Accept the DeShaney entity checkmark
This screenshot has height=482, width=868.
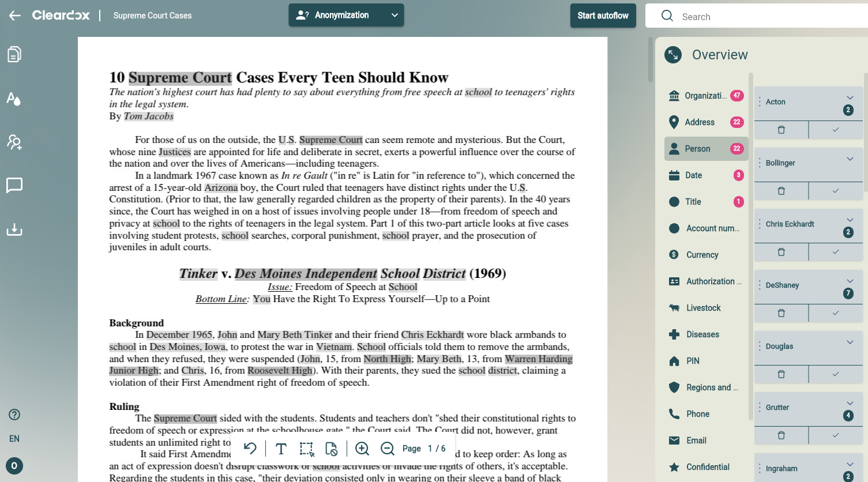[x=836, y=313]
